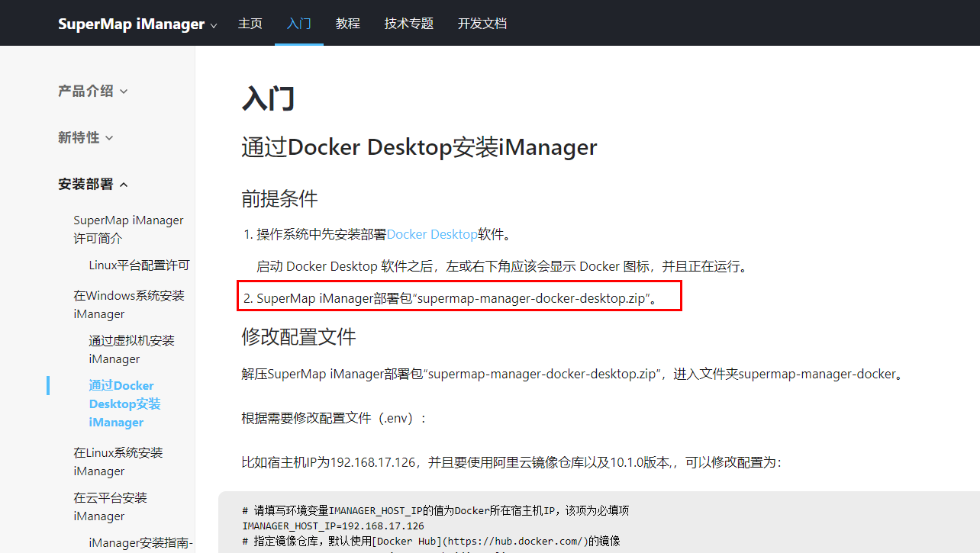This screenshot has height=553, width=980.
Task: Open the SuperMap iManager product dropdown
Action: pos(137,24)
